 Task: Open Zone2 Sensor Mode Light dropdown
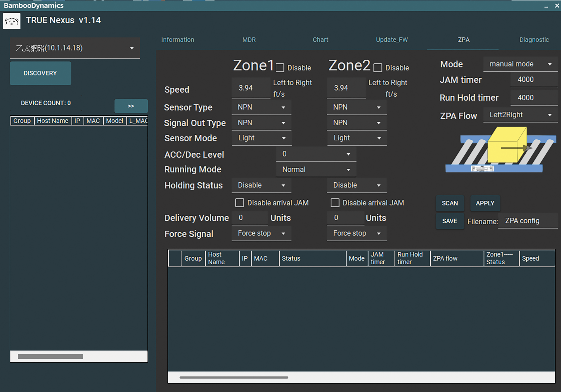coord(357,138)
